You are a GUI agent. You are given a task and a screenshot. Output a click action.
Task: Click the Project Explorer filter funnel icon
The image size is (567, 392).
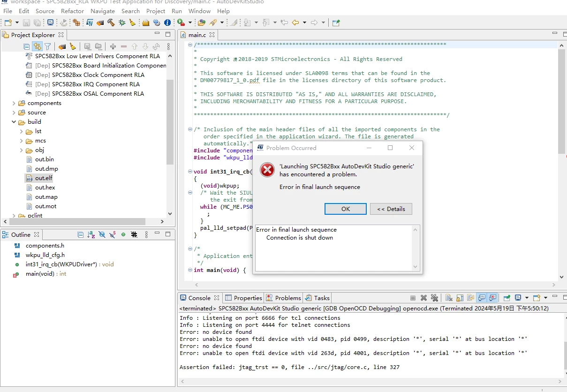point(47,46)
